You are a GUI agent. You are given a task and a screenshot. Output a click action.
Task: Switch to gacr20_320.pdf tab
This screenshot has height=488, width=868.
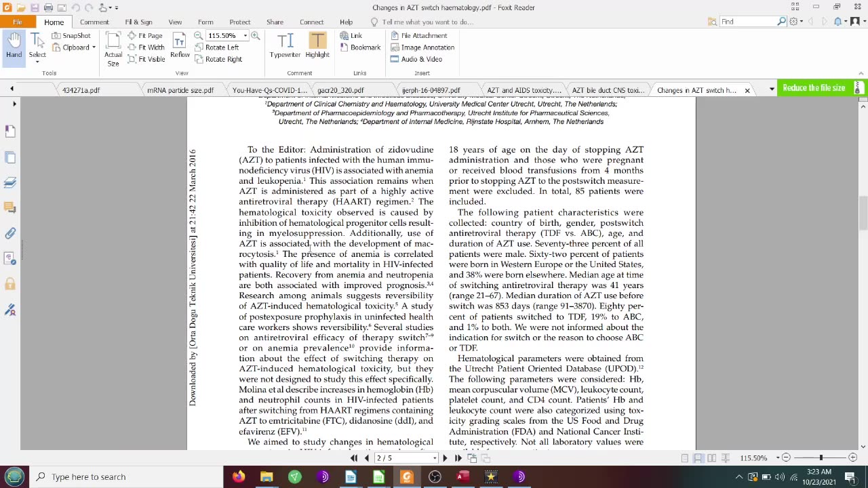340,90
